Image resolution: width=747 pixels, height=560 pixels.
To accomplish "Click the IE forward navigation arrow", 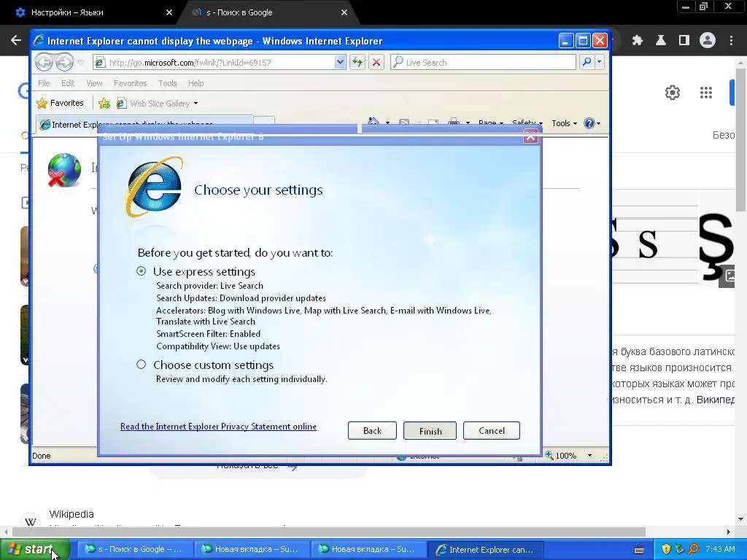I will pos(65,63).
